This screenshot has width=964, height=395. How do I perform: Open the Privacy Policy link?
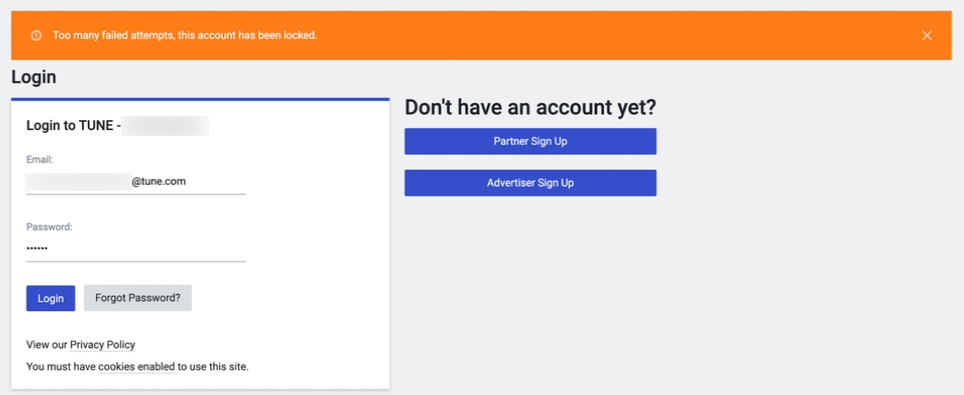click(103, 345)
